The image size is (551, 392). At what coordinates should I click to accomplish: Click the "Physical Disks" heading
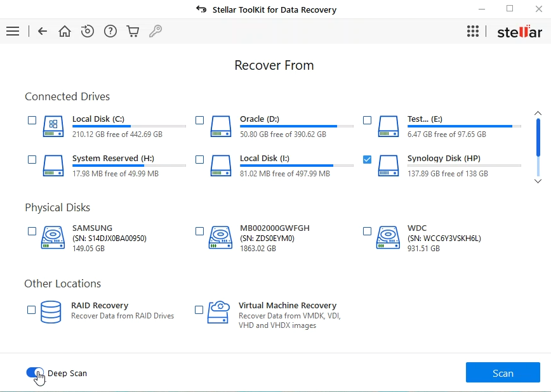[57, 207]
